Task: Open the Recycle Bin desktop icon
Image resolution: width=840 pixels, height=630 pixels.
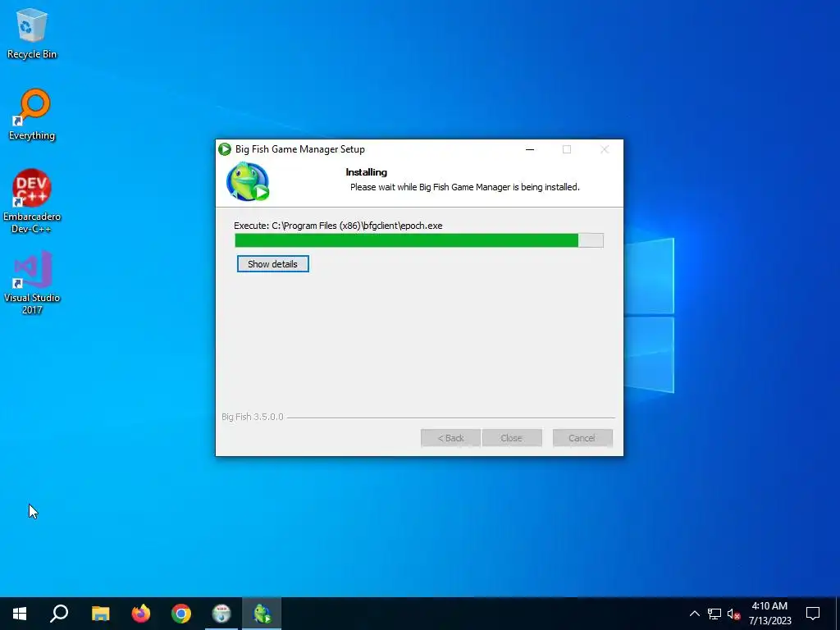Action: click(x=32, y=34)
